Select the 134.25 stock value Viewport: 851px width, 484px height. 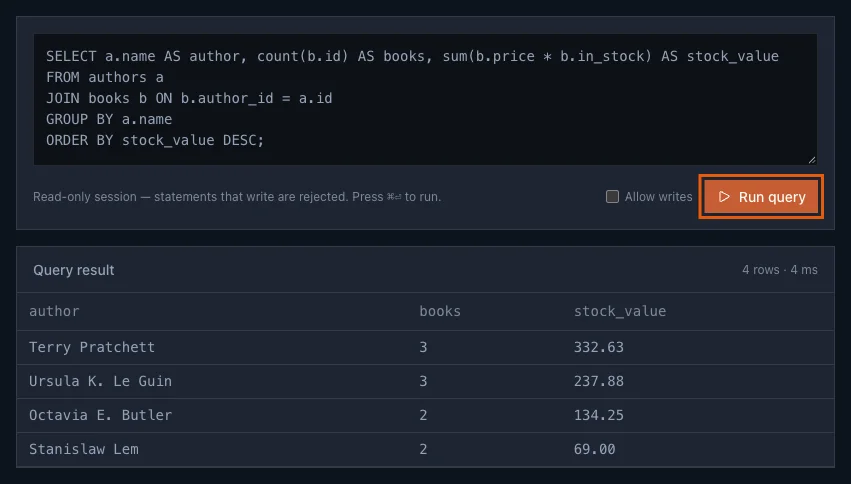pos(599,415)
